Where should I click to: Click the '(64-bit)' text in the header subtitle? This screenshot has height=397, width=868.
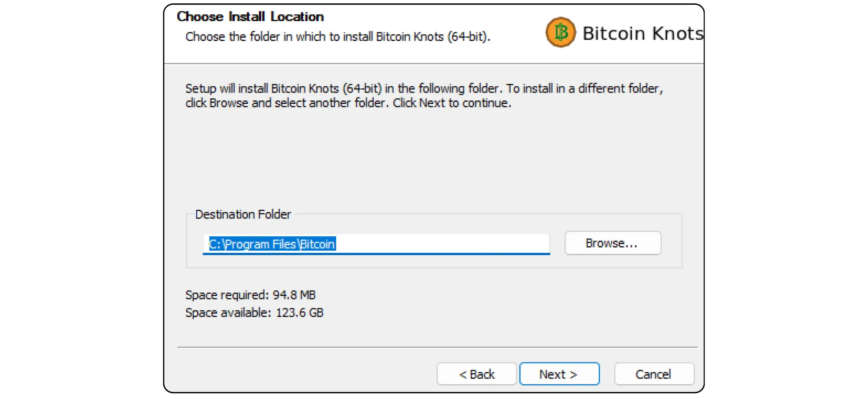pyautogui.click(x=468, y=37)
